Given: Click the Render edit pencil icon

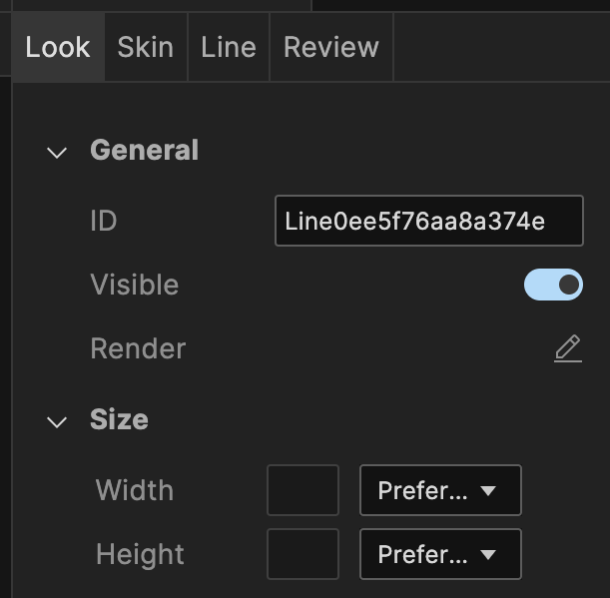Looking at the screenshot, I should point(567,349).
